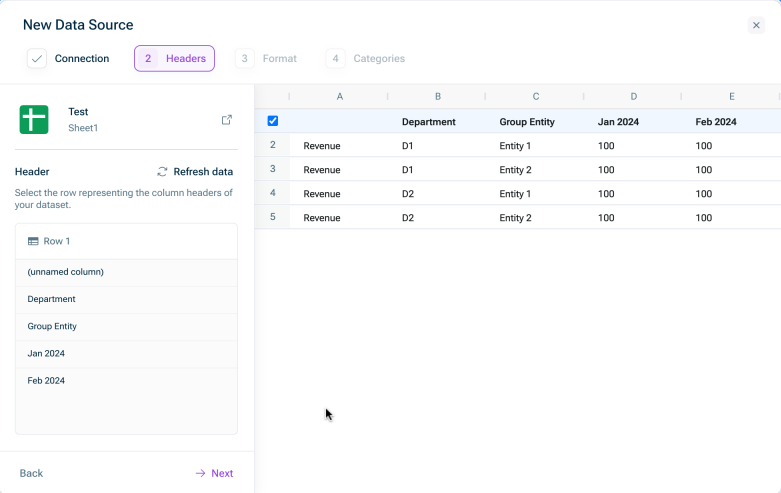Jump to the Categories step
The width and height of the screenshot is (781, 493).
coord(366,59)
